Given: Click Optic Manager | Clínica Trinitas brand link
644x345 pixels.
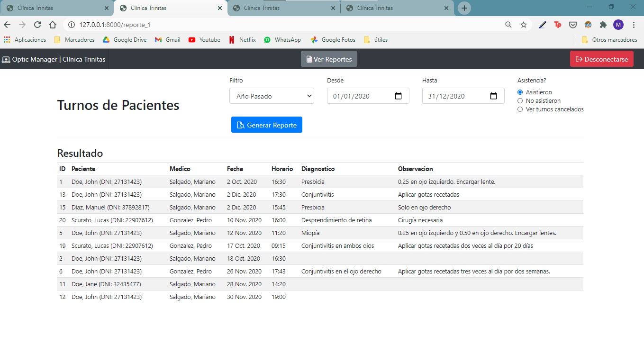Looking at the screenshot, I should pos(54,59).
